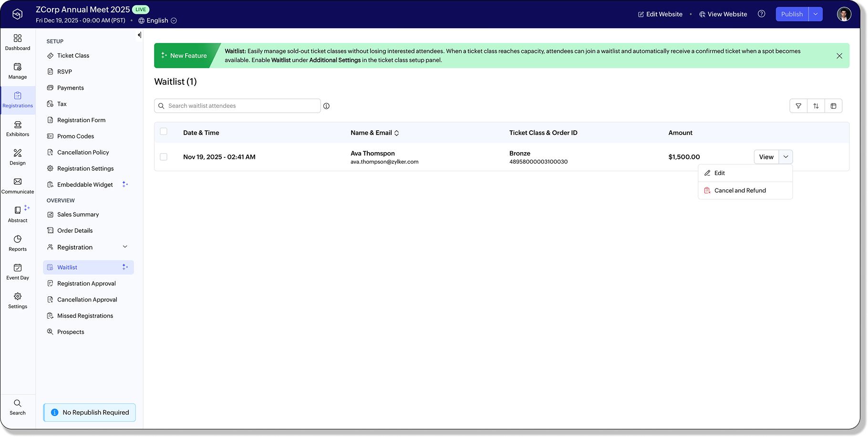This screenshot has height=437, width=868.
Task: Collapse the sidebar using the arrow icon
Action: tap(139, 35)
